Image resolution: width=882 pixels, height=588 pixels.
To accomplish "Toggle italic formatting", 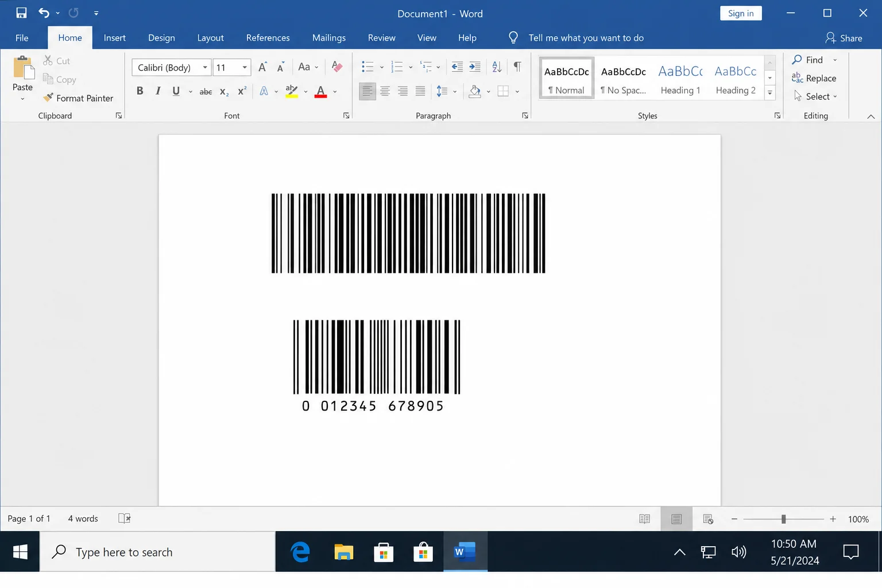I will pyautogui.click(x=158, y=91).
